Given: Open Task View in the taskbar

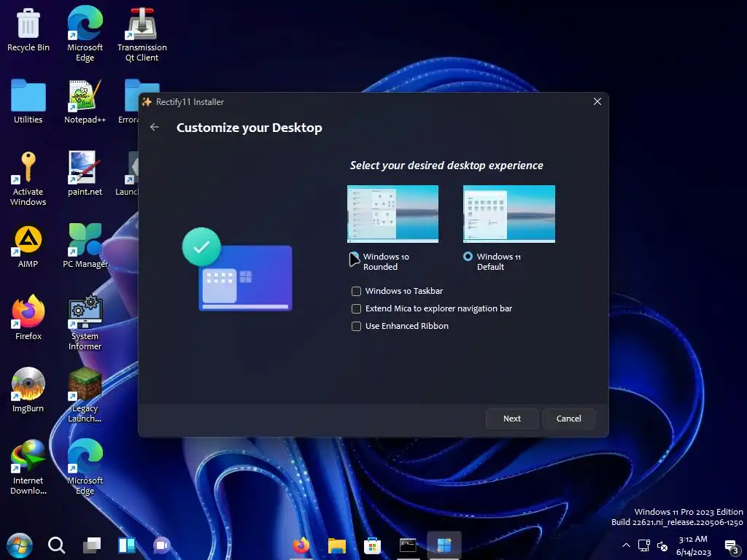Looking at the screenshot, I should pyautogui.click(x=91, y=545).
